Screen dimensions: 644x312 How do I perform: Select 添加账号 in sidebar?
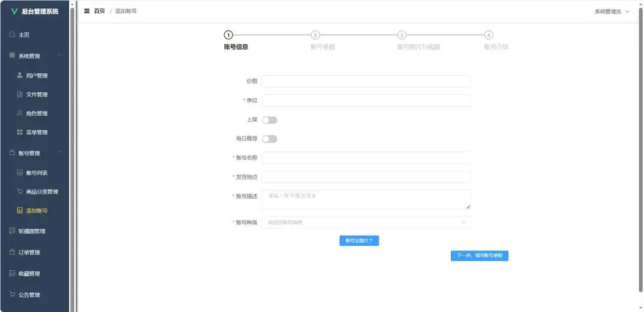click(35, 211)
